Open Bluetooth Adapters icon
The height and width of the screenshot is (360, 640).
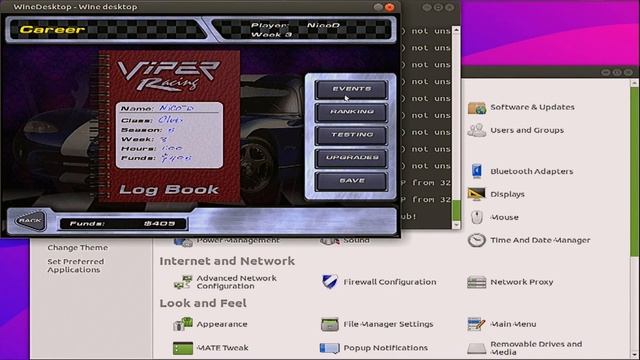(476, 171)
